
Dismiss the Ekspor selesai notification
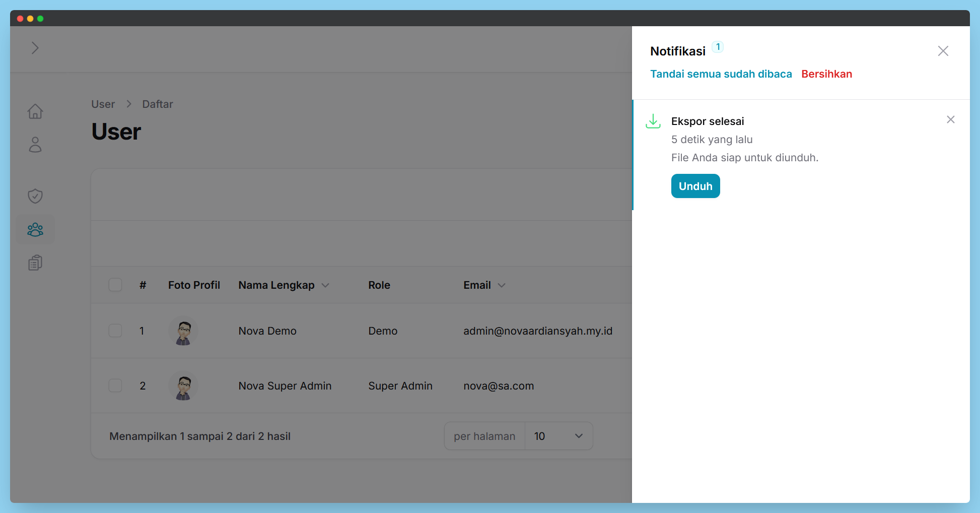pos(951,119)
